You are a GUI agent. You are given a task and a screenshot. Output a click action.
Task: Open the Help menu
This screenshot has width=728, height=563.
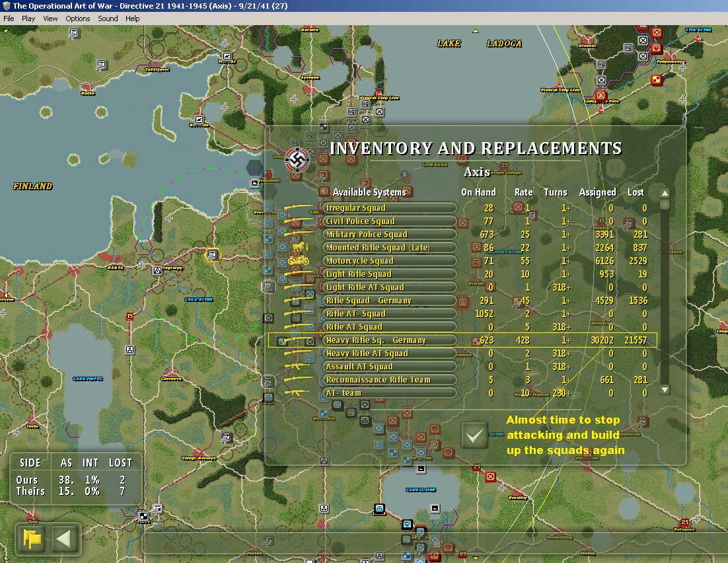pos(132,19)
